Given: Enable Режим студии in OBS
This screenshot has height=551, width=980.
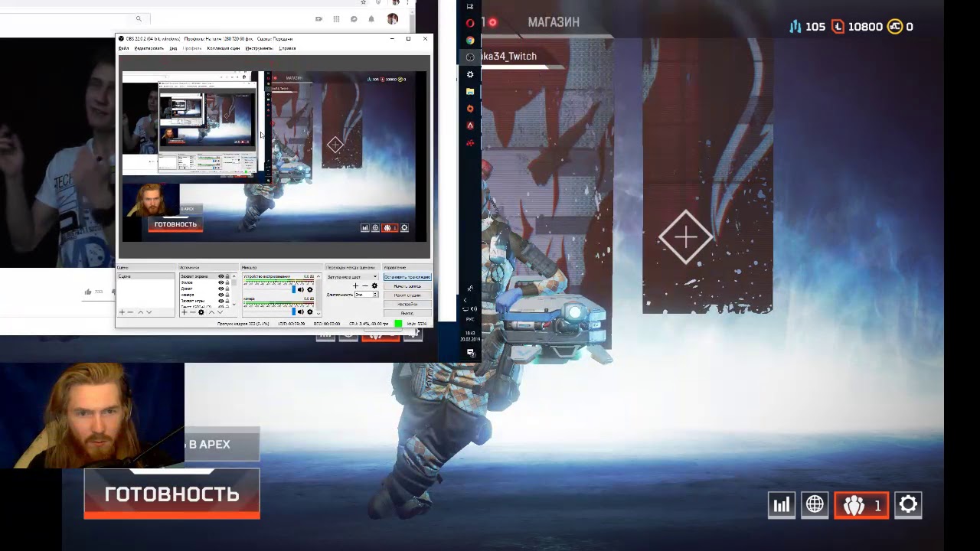Looking at the screenshot, I should click(x=407, y=295).
